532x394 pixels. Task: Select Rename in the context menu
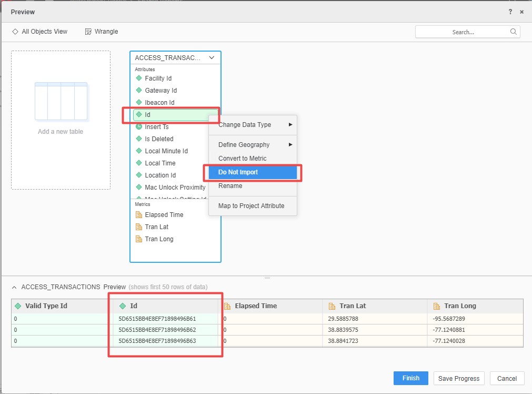tap(230, 185)
